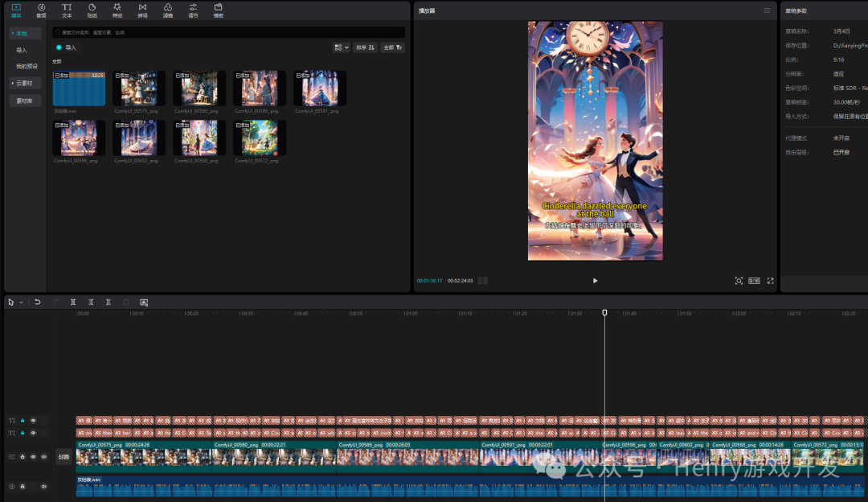Select 本地 in the media sidebar
This screenshot has height=502, width=868.
click(x=25, y=34)
